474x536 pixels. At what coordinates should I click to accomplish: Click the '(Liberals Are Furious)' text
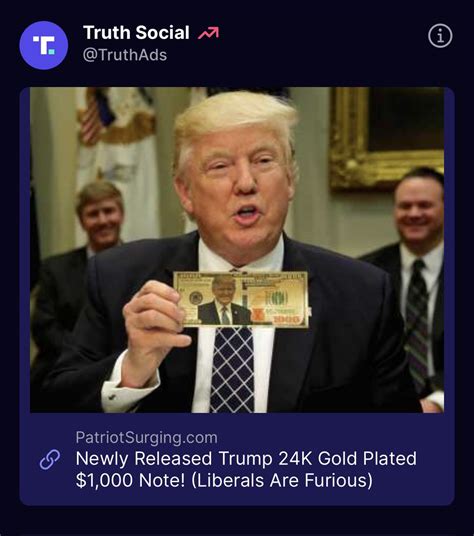tap(282, 480)
